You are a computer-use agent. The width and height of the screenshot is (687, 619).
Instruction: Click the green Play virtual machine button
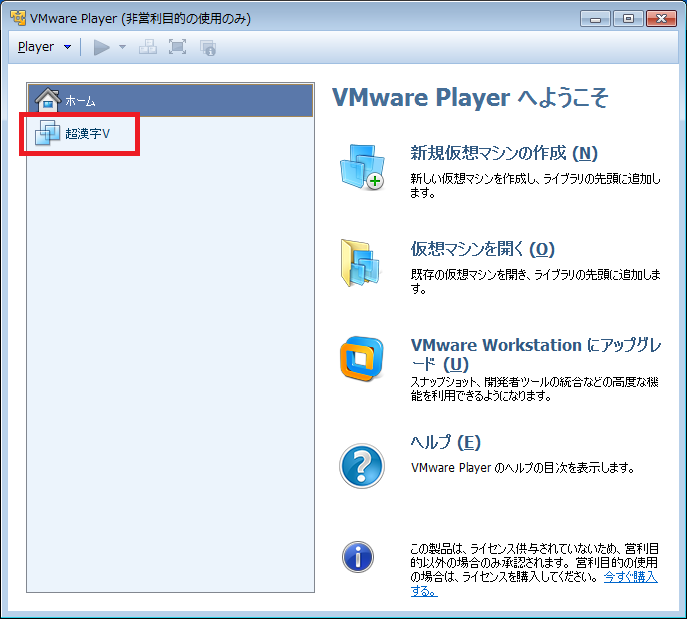tap(101, 47)
